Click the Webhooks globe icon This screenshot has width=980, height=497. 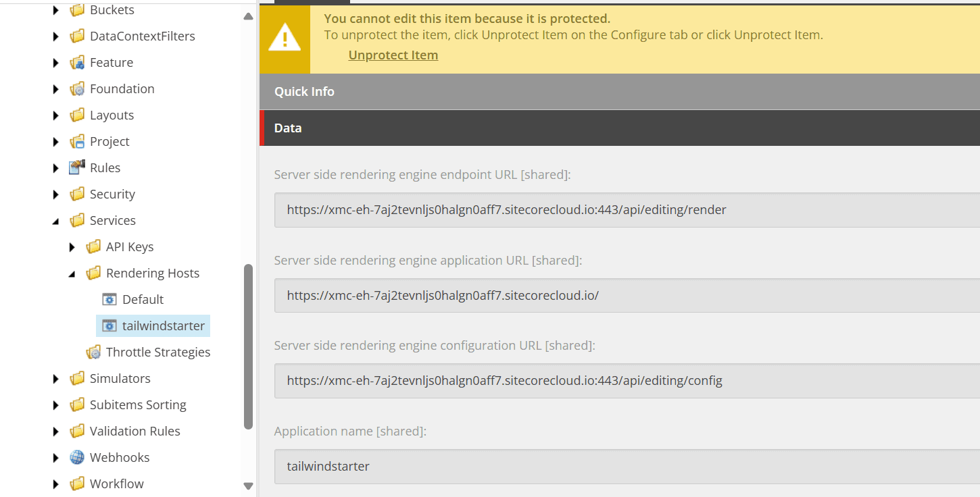[77, 458]
